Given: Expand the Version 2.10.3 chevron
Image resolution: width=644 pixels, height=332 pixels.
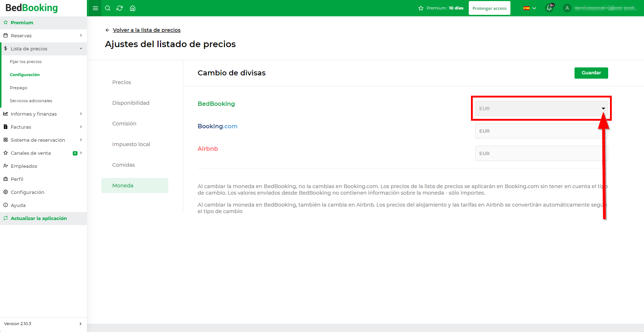Looking at the screenshot, I should click(x=80, y=324).
